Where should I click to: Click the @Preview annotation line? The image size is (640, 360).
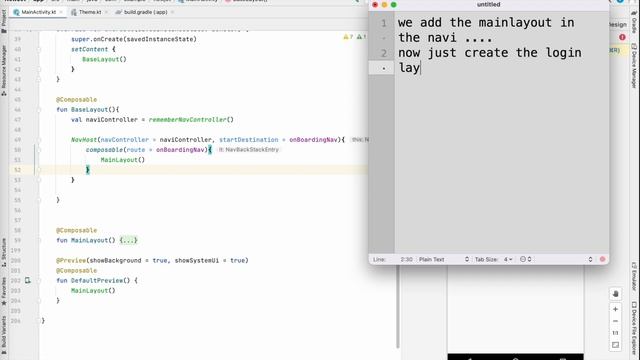(x=152, y=260)
